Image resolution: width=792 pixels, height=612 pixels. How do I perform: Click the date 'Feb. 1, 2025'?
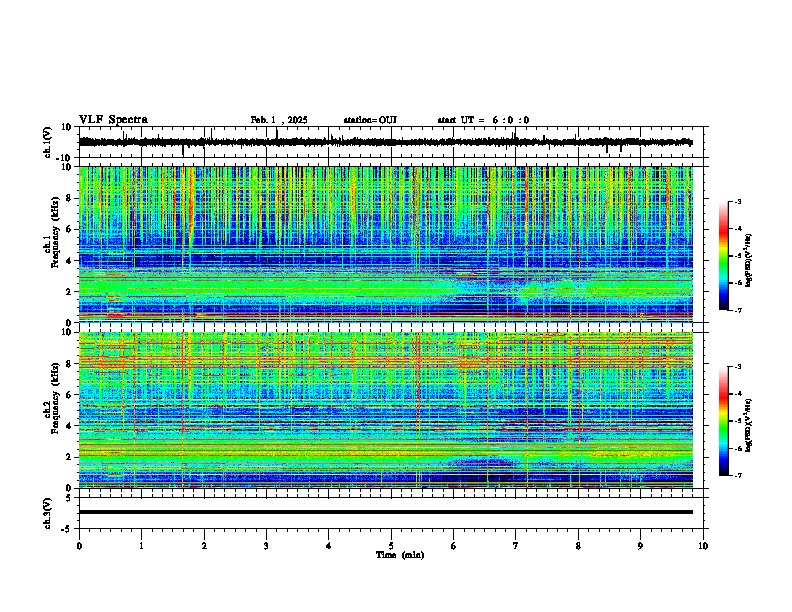[279, 120]
